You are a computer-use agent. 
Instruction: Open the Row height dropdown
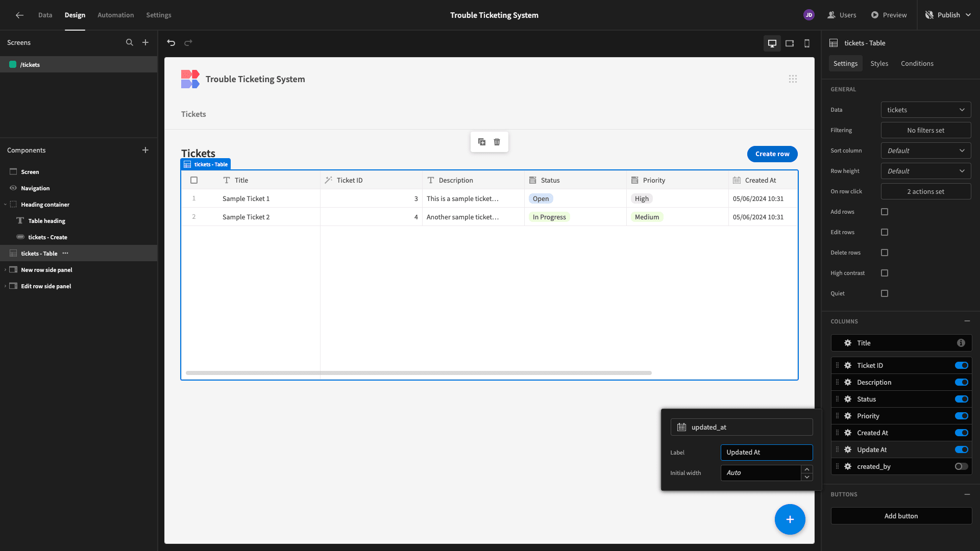tap(926, 171)
